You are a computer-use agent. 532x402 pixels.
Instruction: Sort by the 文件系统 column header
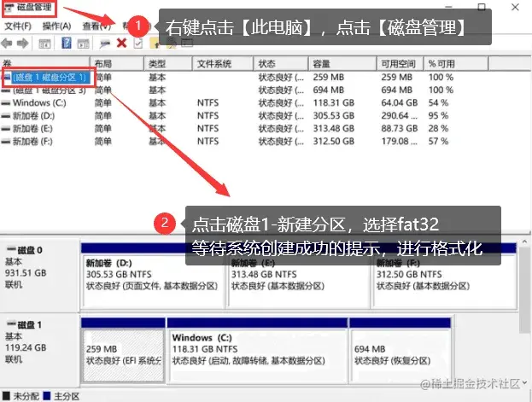[x=223, y=63]
